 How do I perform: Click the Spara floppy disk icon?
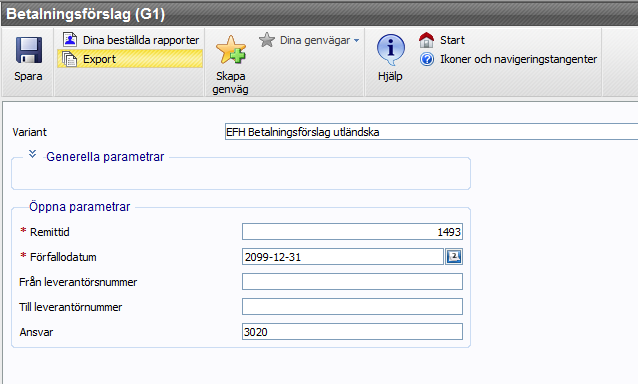(28, 50)
